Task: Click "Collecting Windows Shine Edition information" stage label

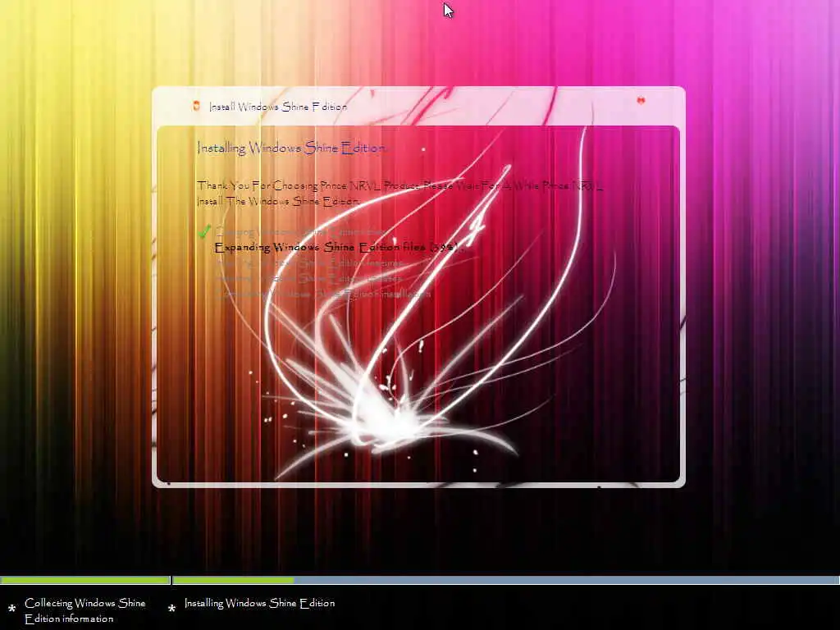Action: [x=85, y=610]
